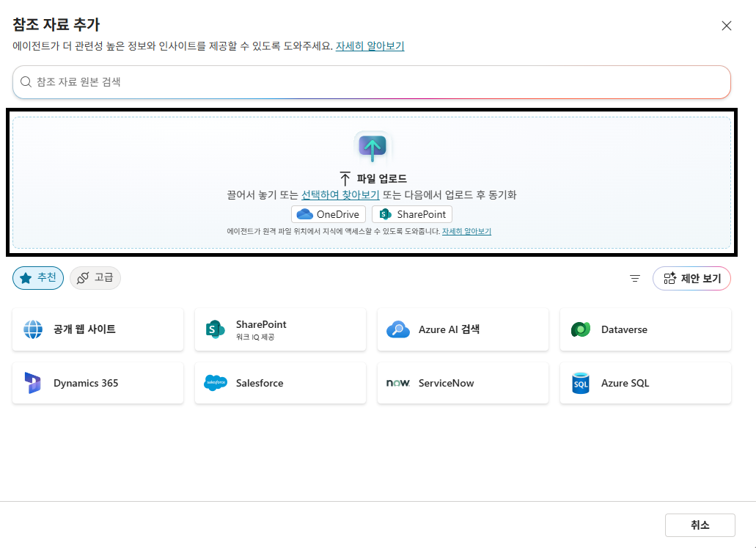The image size is (756, 548).
Task: Open 자세히 알아보기 link in the header description
Action: 370,45
